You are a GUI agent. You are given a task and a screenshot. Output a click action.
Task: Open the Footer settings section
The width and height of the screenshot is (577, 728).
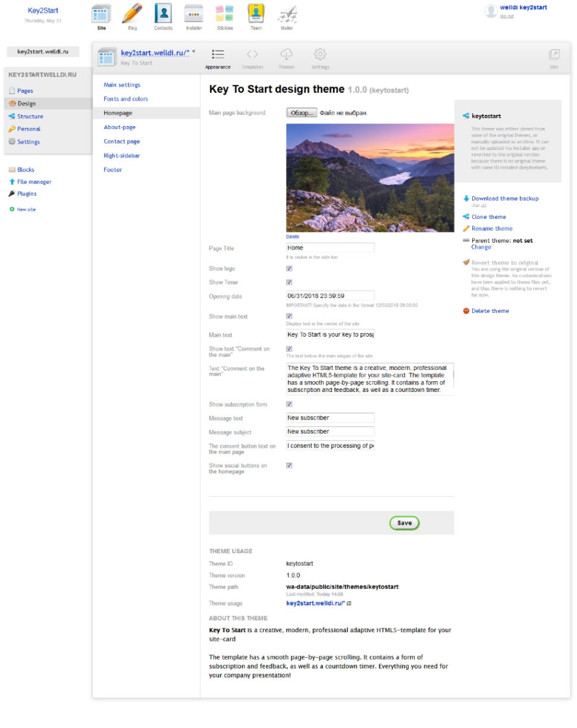click(113, 170)
